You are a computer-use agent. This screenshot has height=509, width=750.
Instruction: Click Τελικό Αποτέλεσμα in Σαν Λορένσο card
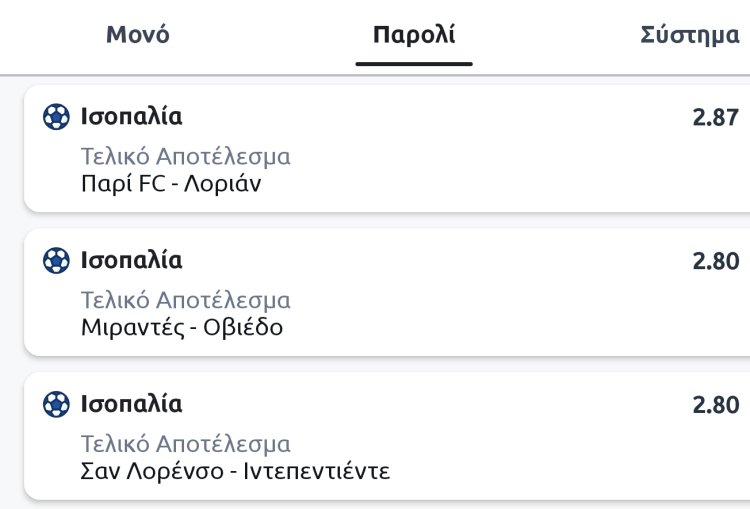coord(186,444)
